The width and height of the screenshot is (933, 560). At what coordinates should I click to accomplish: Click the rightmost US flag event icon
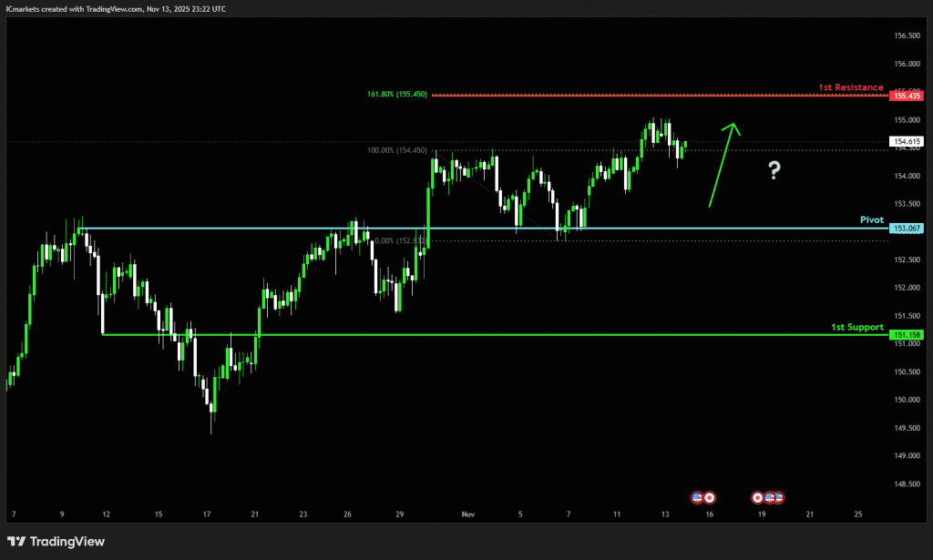[779, 497]
